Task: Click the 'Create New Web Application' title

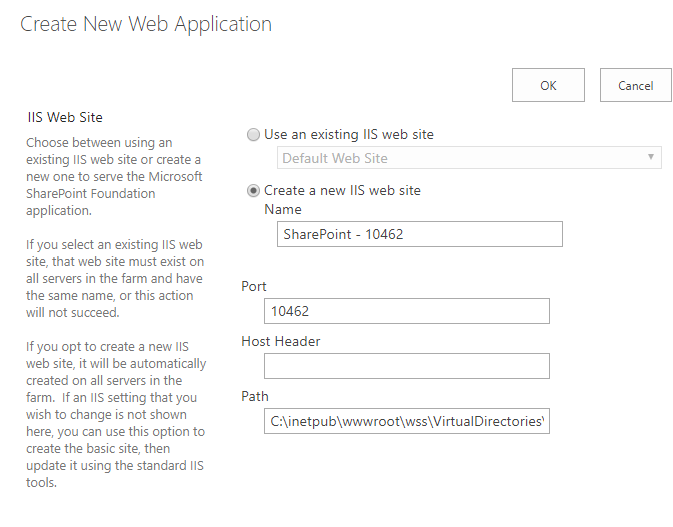Action: pyautogui.click(x=146, y=24)
